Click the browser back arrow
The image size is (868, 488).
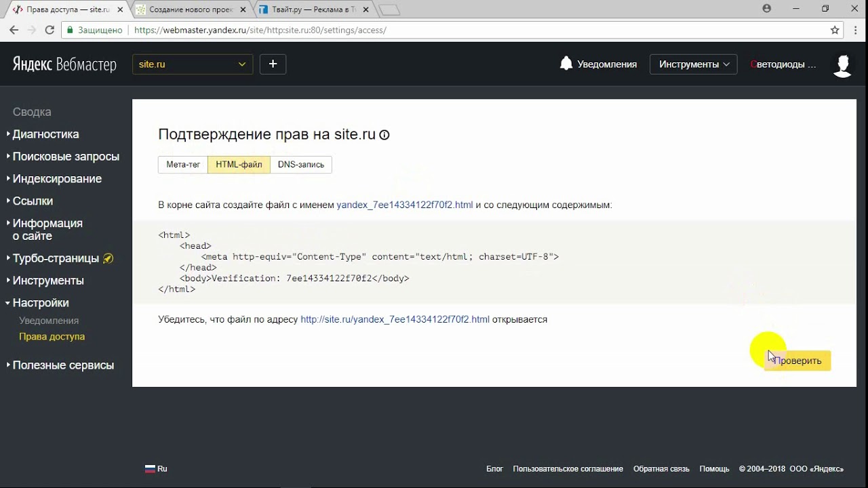pyautogui.click(x=14, y=30)
